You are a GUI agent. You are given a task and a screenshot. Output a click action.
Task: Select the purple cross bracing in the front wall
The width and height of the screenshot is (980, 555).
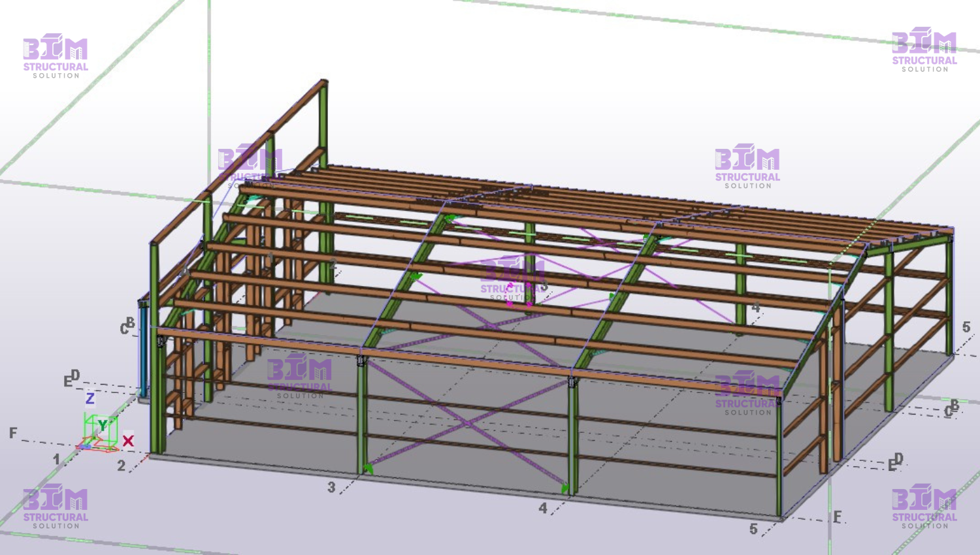pos(467,423)
